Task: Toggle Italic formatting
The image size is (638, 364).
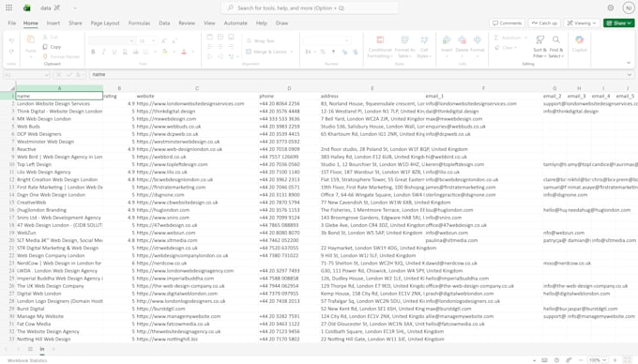Action: click(x=104, y=52)
